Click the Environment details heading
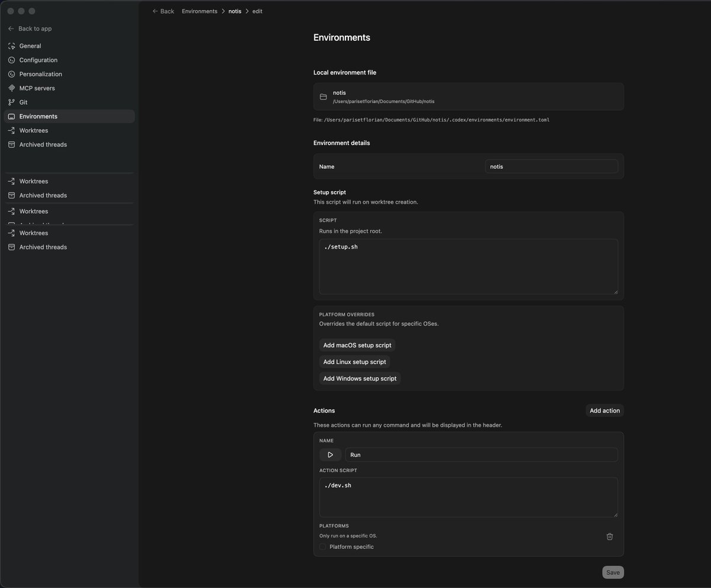711x588 pixels. click(342, 143)
